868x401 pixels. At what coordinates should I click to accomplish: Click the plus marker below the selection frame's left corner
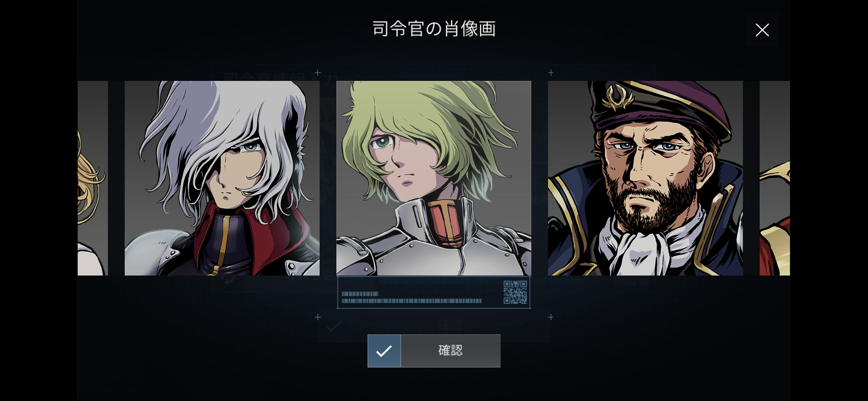click(318, 317)
